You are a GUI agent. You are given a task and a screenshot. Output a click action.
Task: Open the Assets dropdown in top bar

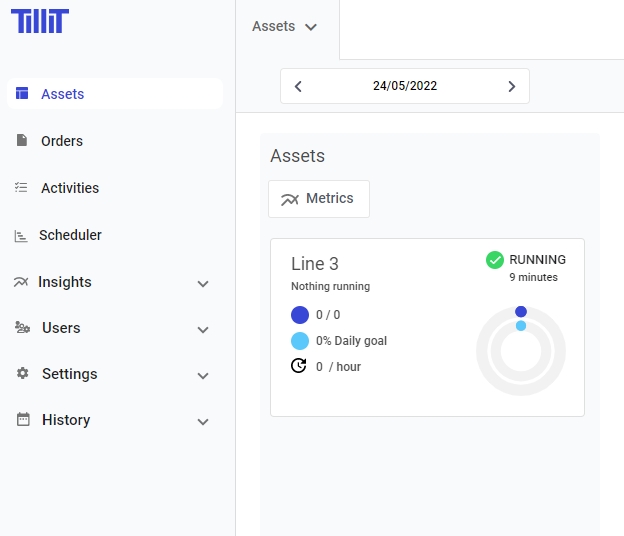(285, 27)
